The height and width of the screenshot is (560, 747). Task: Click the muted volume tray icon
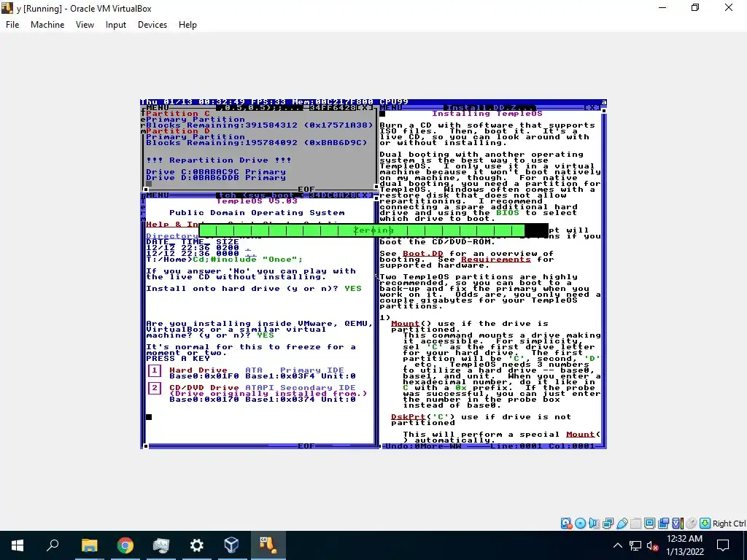653,545
